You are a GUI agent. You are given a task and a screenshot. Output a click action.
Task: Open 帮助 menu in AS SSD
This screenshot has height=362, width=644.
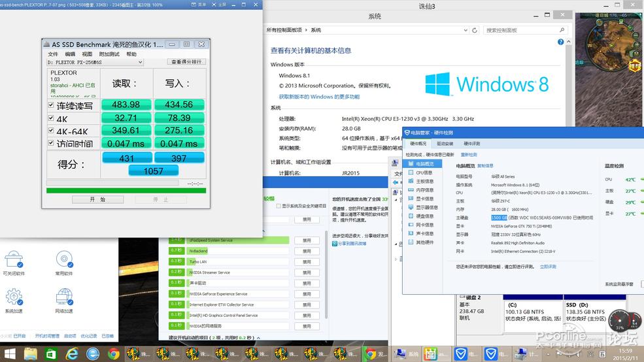pos(131,54)
